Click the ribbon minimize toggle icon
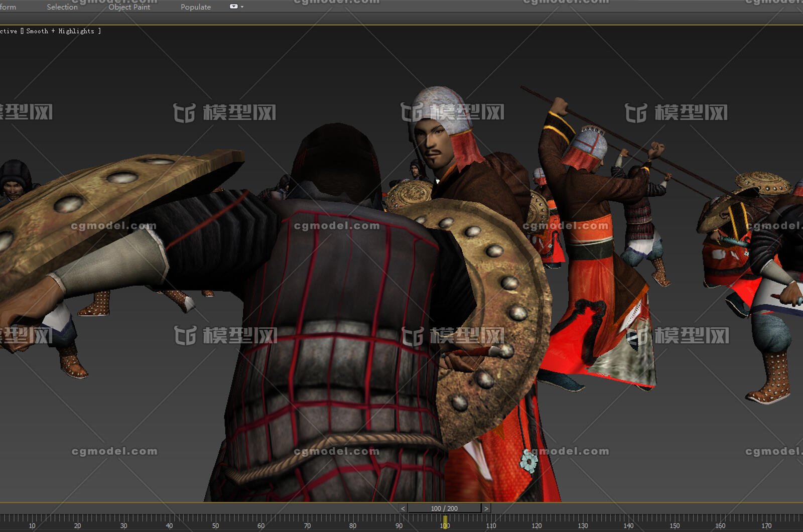 click(x=233, y=7)
